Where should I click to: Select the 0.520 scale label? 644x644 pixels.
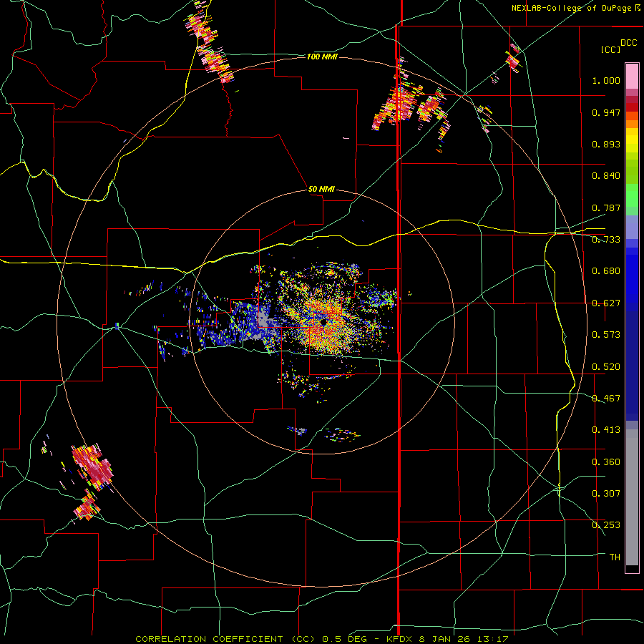(x=606, y=367)
